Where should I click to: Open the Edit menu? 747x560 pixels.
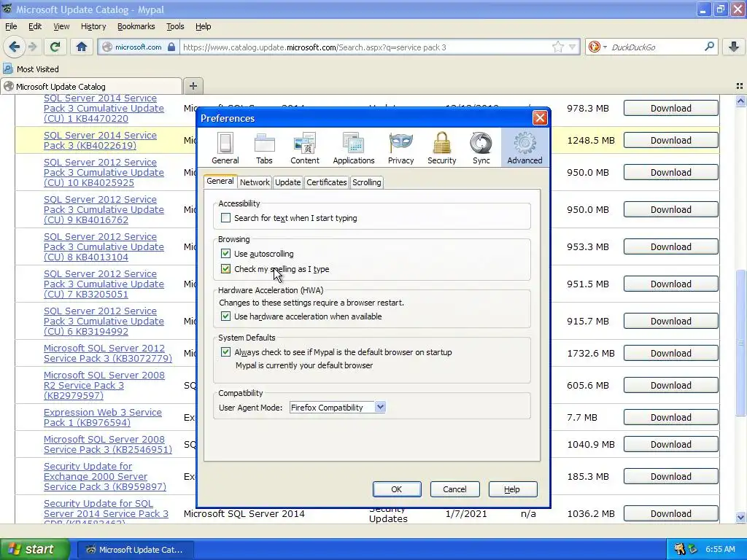pyautogui.click(x=35, y=26)
